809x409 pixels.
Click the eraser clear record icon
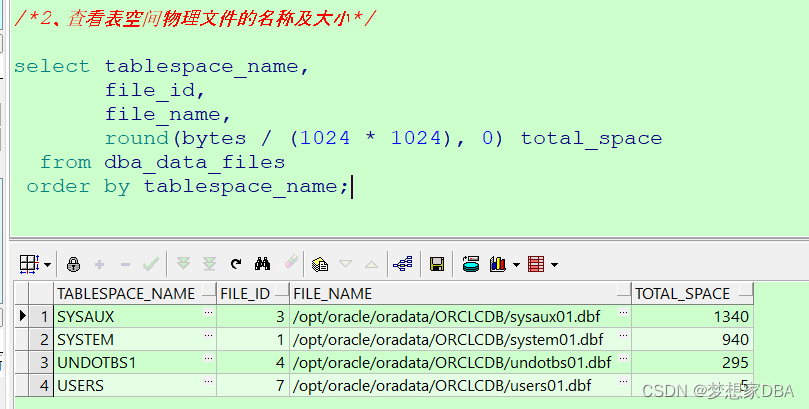click(292, 262)
